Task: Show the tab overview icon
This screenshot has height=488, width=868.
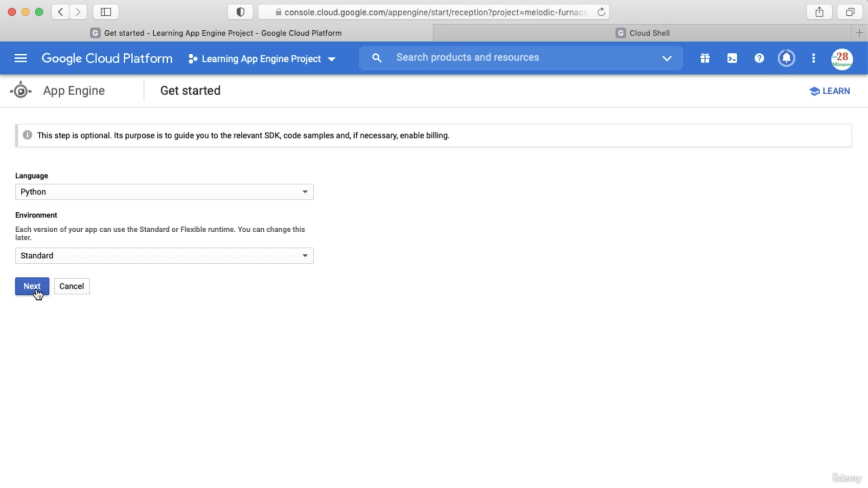Action: coord(850,12)
